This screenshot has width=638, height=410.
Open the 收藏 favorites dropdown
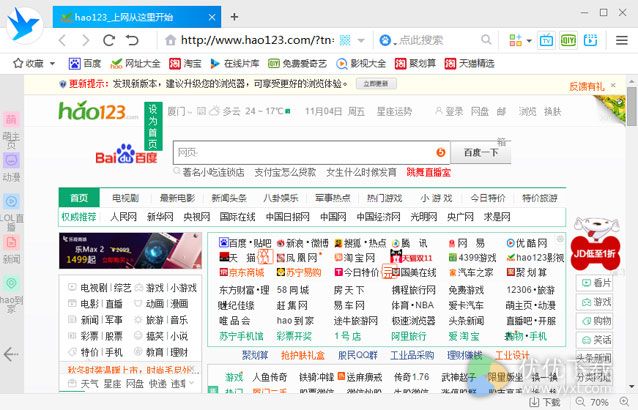coord(34,63)
